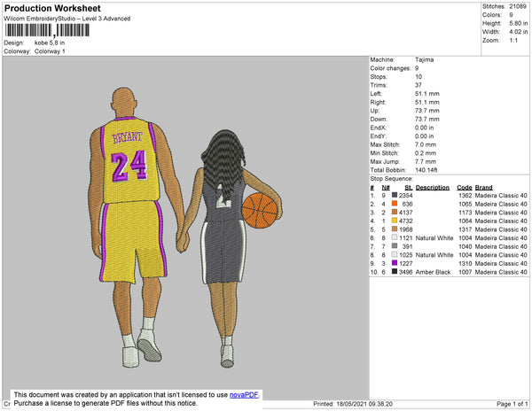Click the stitch count '2354'

(406, 196)
